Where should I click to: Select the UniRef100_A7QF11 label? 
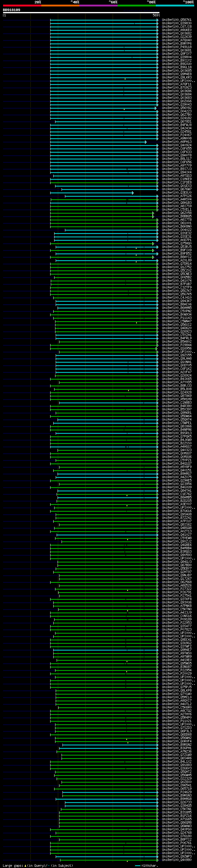point(177,84)
